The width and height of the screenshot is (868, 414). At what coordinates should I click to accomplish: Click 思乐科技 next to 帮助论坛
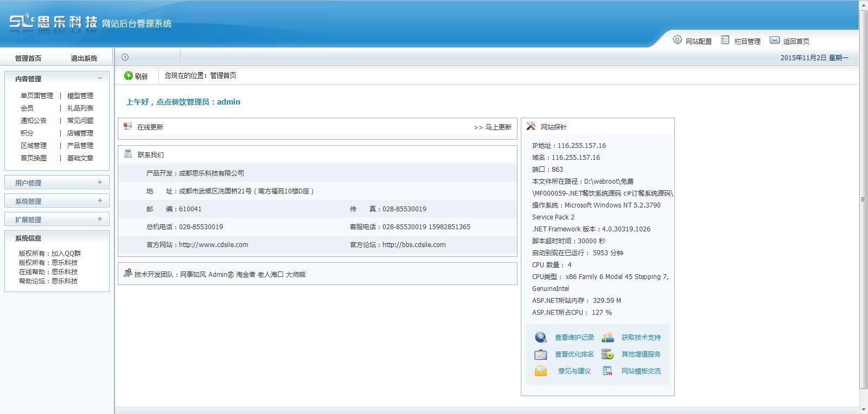point(65,281)
